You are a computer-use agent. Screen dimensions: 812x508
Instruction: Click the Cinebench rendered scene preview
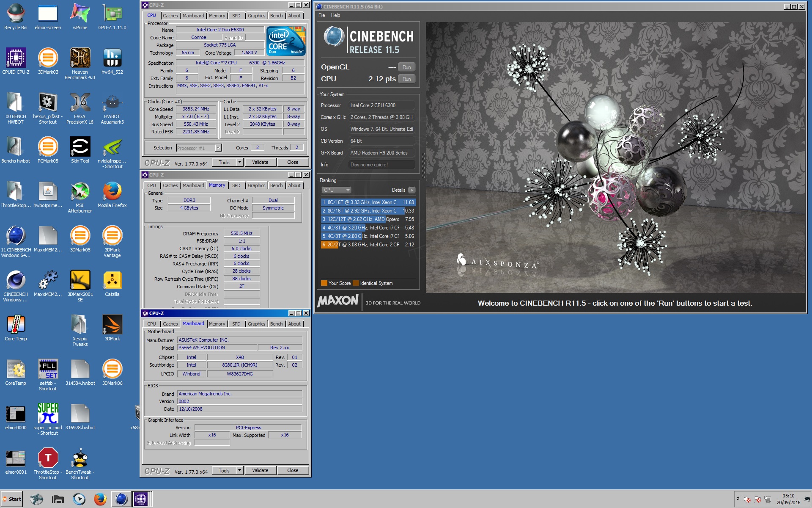click(x=615, y=157)
